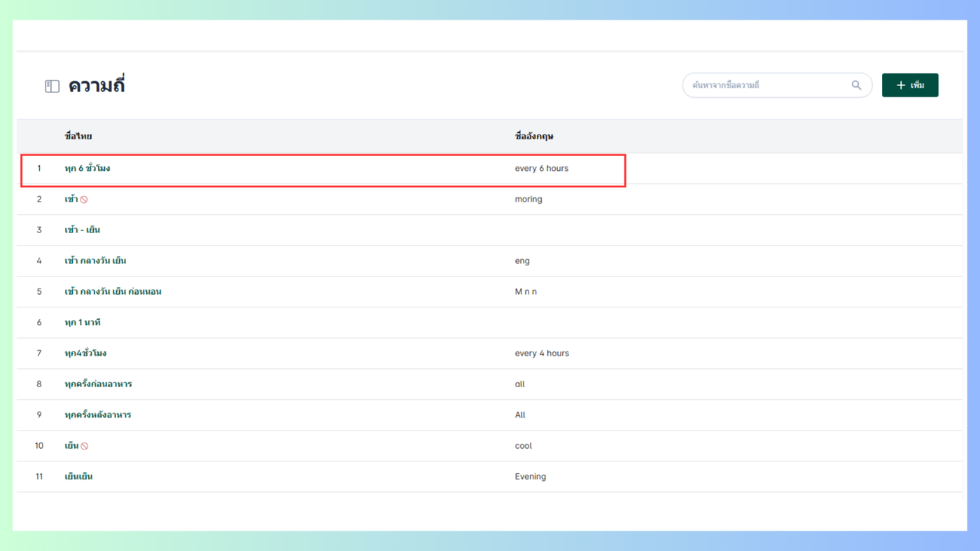
Task: Click the sidebar panel icon beside ความถี่
Action: pyautogui.click(x=52, y=86)
